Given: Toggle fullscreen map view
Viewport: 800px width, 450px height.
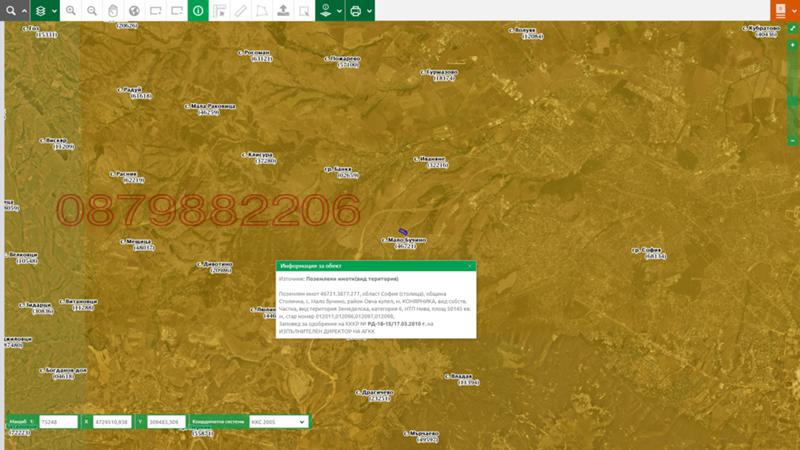Looking at the screenshot, I should pyautogui.click(x=793, y=28).
